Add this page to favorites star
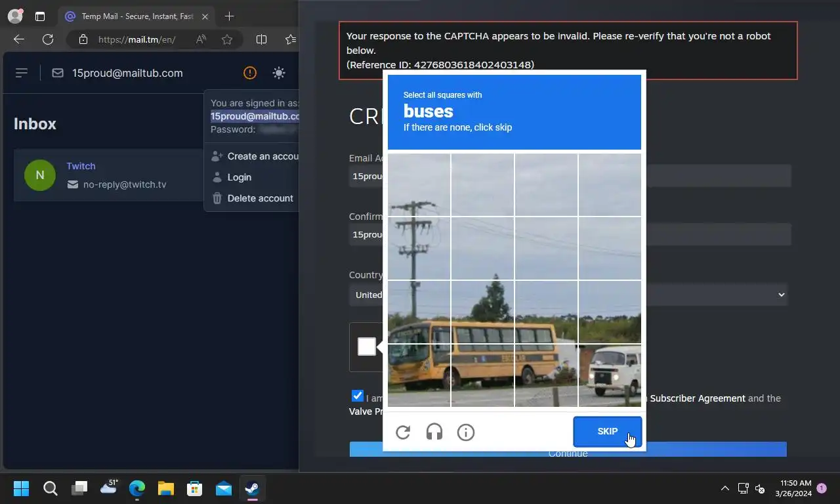 227,39
